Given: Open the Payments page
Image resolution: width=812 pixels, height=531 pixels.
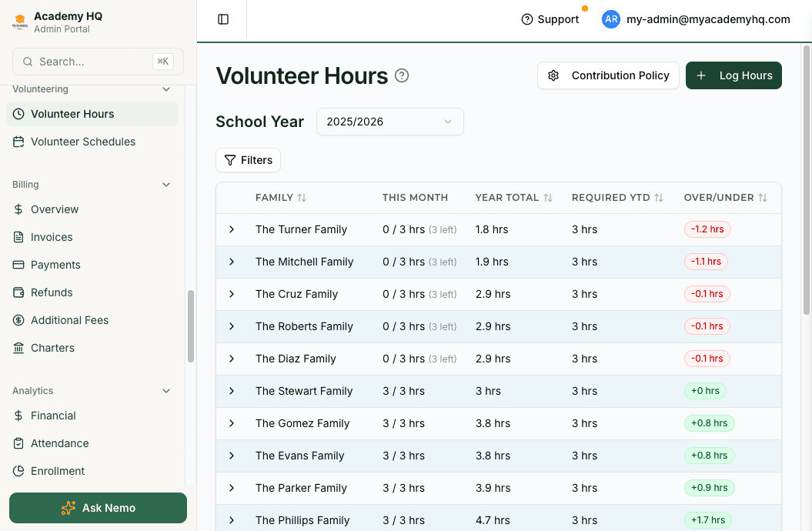Looking at the screenshot, I should pyautogui.click(x=92, y=265).
